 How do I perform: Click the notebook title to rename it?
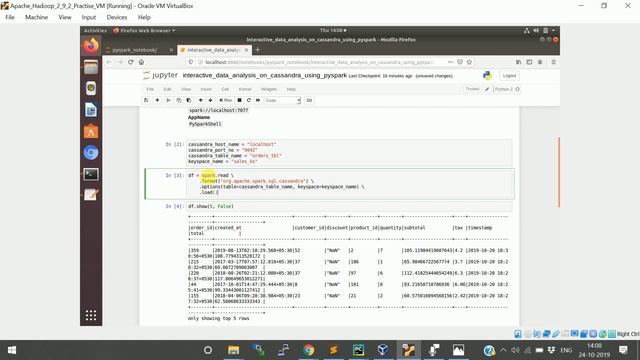(264, 76)
